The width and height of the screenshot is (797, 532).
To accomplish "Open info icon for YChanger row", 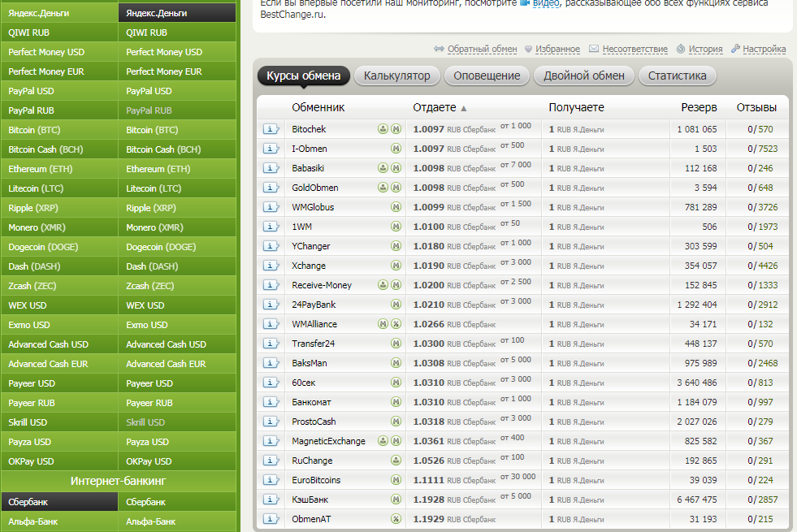I will point(271,246).
